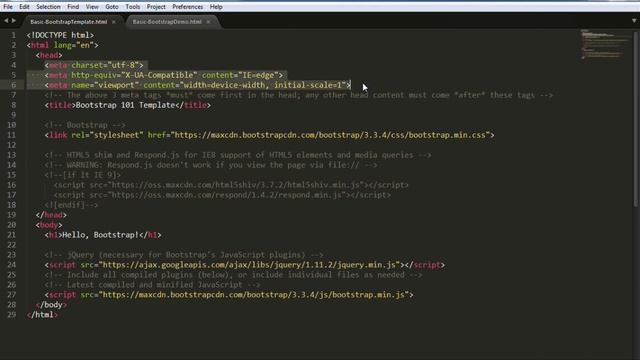
Task: Click the closing </body> tag
Action: click(x=51, y=305)
